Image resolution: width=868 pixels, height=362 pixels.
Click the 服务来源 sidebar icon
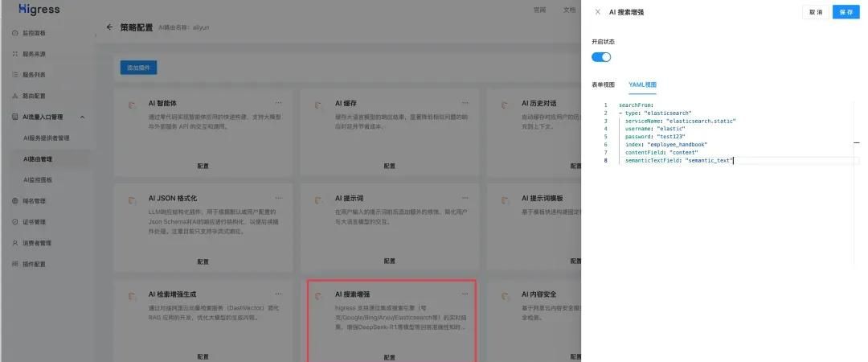(x=15, y=55)
